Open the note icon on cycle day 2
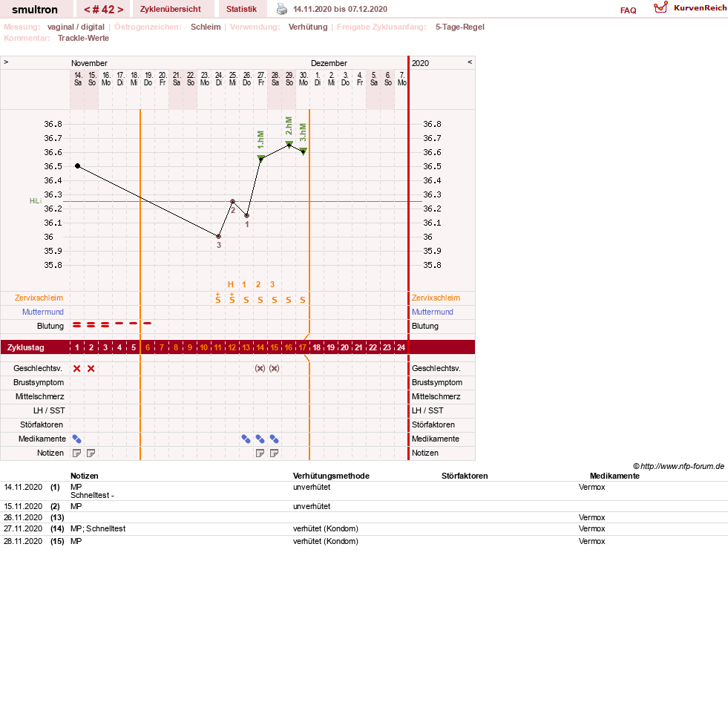The width and height of the screenshot is (728, 708). point(91,453)
